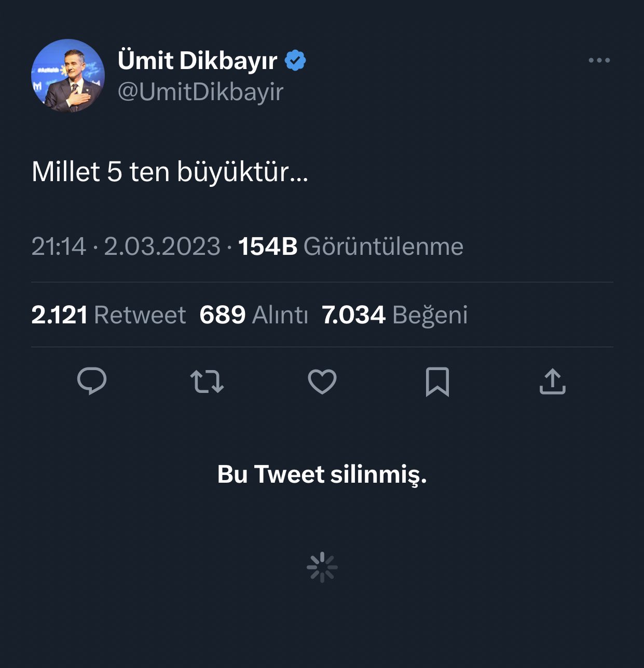Click the "Bu Tweet silinmiş." notice
The width and height of the screenshot is (644, 668).
coord(322,474)
